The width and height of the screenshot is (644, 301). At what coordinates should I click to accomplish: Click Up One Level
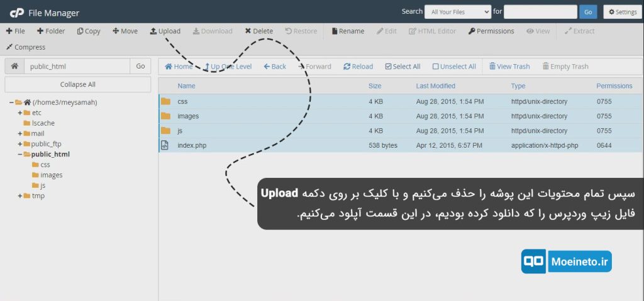[228, 67]
